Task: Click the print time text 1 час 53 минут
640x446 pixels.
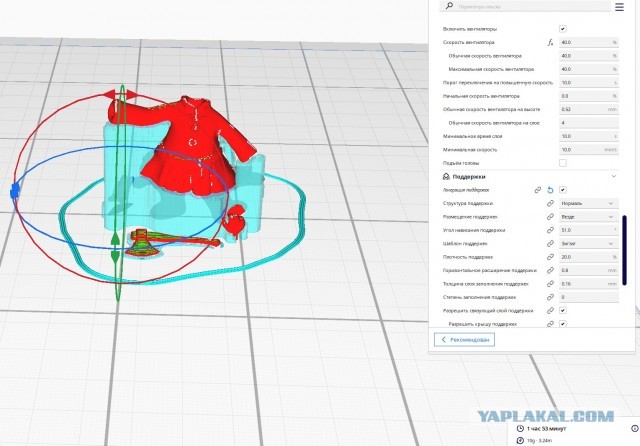Action: [547, 428]
